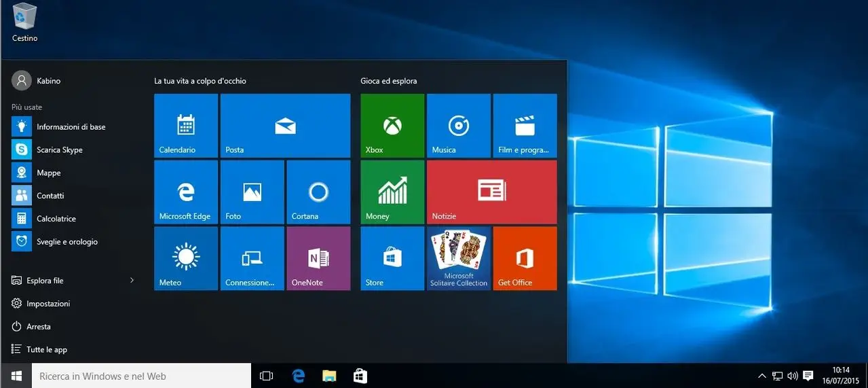This screenshot has height=388, width=868.
Task: Click the Ricerca in Windows search box
Action: coord(141,376)
